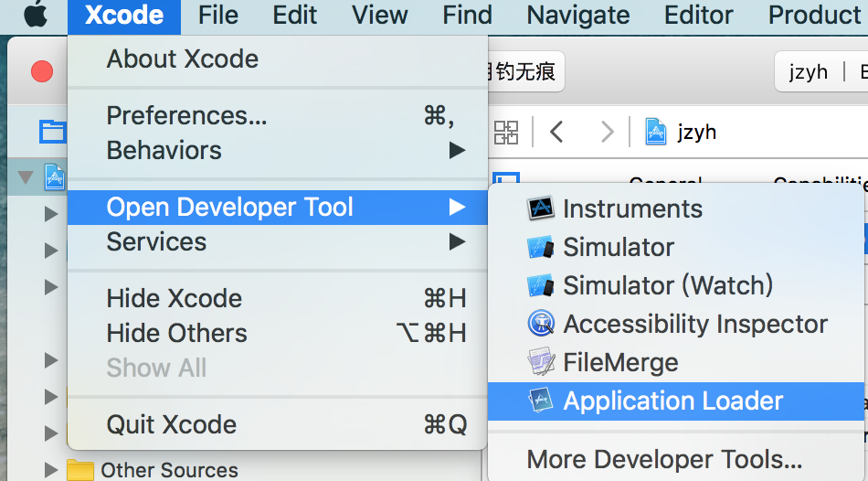Click the Apple logo menu

[35, 15]
